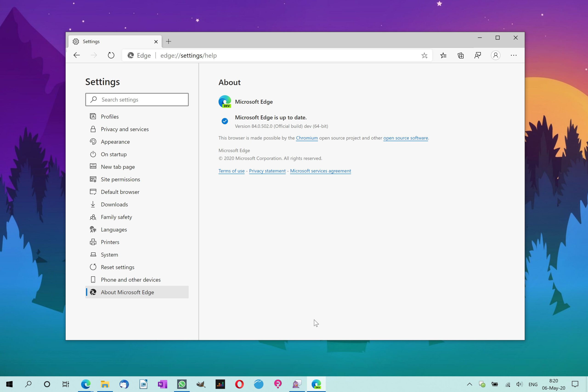
Task: Open On startup settings
Action: coord(137,154)
